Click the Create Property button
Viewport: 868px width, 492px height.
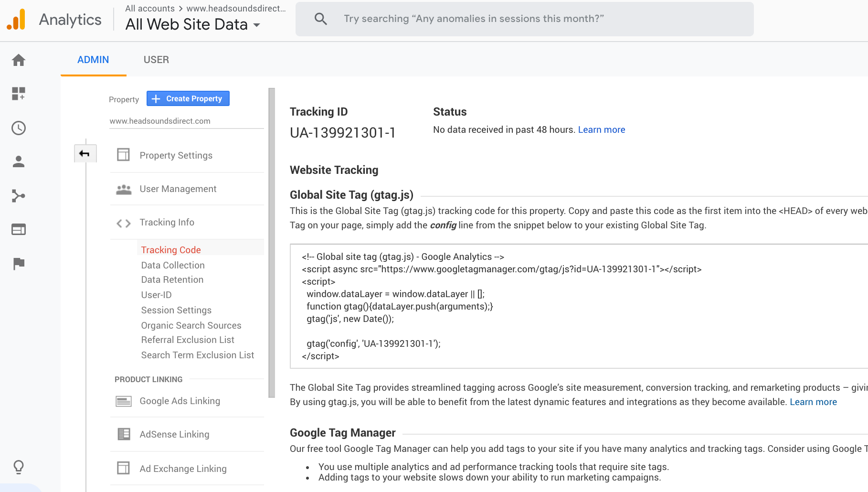coord(188,98)
